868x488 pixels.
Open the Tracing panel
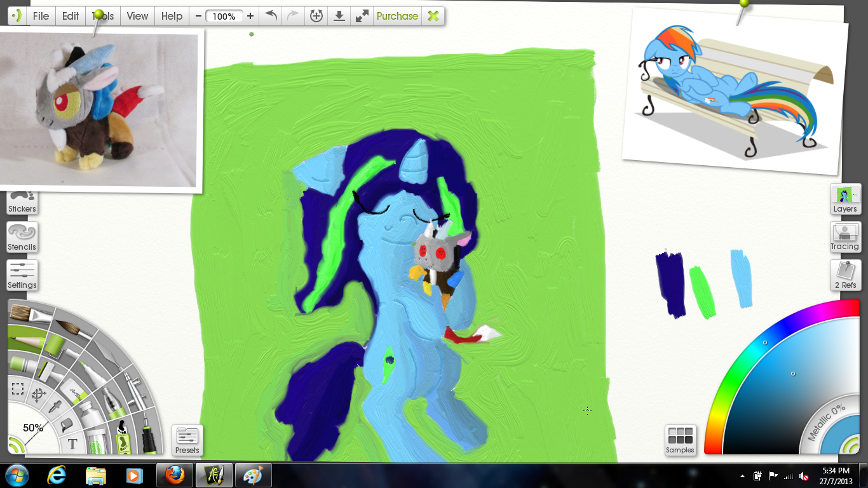845,237
